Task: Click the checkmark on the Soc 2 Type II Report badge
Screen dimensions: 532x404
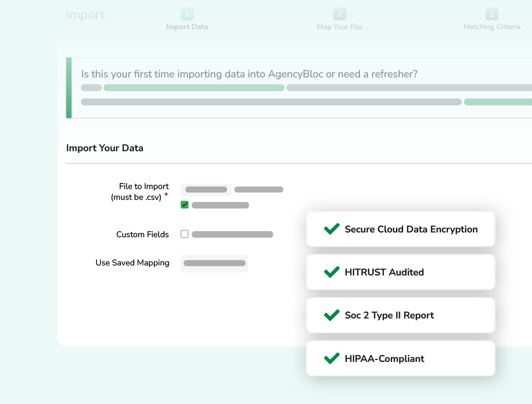Action: [332, 315]
